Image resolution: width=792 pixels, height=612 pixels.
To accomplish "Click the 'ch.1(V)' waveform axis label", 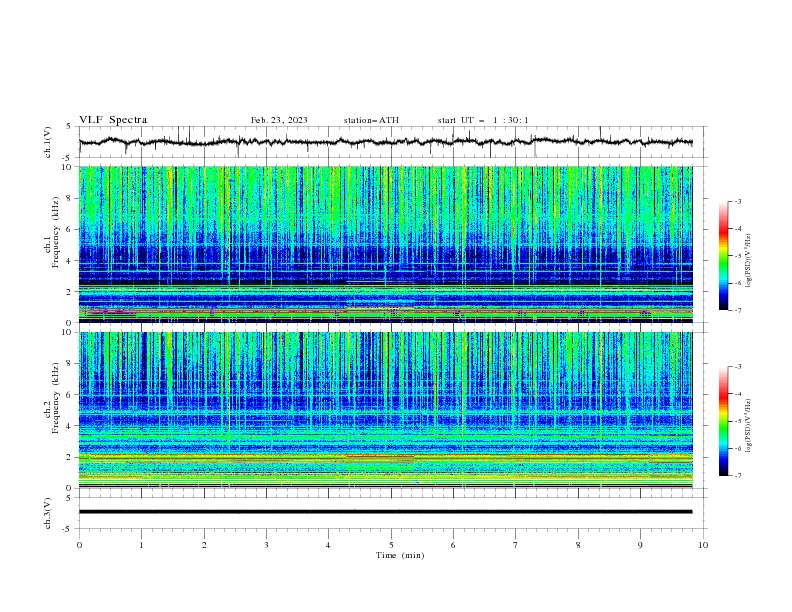I will coord(48,142).
